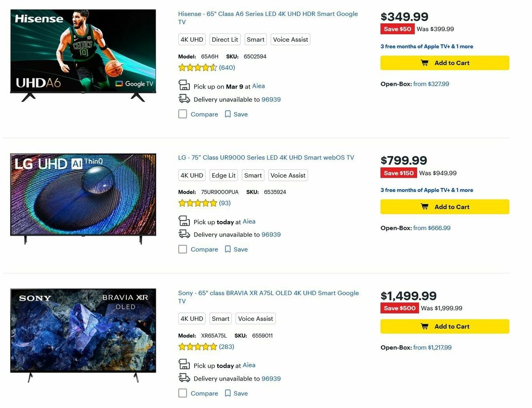Select the 4K UHD tag on the Hisense listing
Screen dimensions: 532x408
point(192,39)
